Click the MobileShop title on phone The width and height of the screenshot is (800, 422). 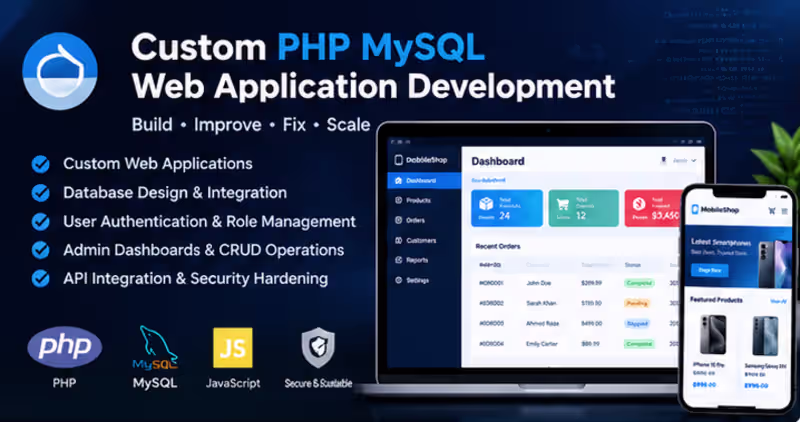pyautogui.click(x=720, y=210)
